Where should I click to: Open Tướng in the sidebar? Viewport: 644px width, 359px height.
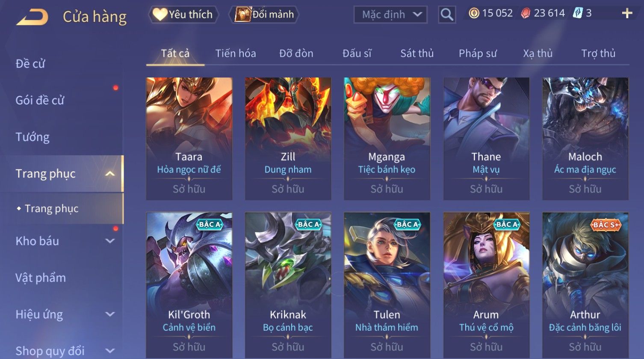[32, 137]
